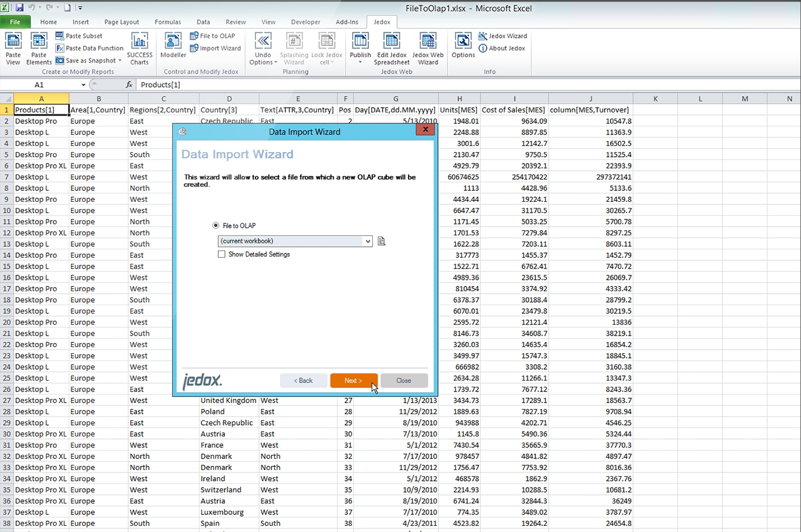This screenshot has height=532, width=801.
Task: Click the Cost of Sales[MES] header cell
Action: click(x=514, y=110)
